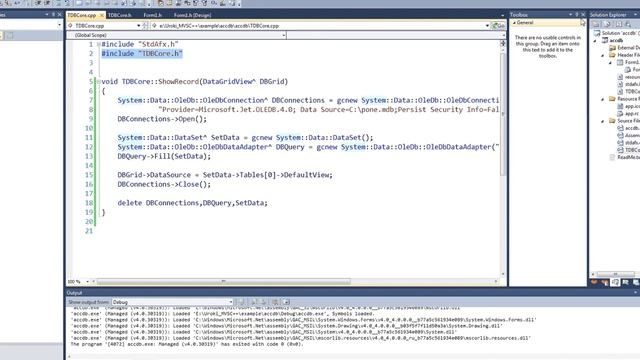Click 'DBConnections->Close();' code line
Image resolution: width=640 pixels, height=360 pixels.
coord(164,184)
